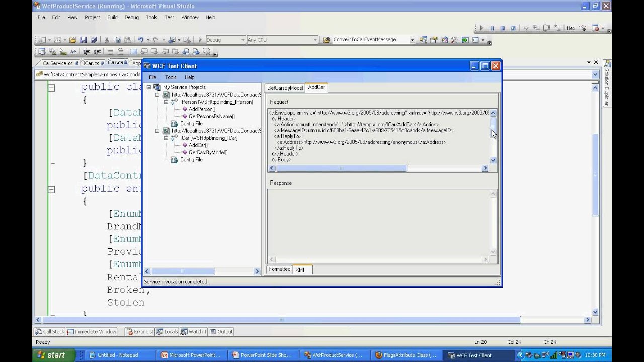This screenshot has width=644, height=362.
Task: Collapse the ICar contract node
Action: click(166, 138)
